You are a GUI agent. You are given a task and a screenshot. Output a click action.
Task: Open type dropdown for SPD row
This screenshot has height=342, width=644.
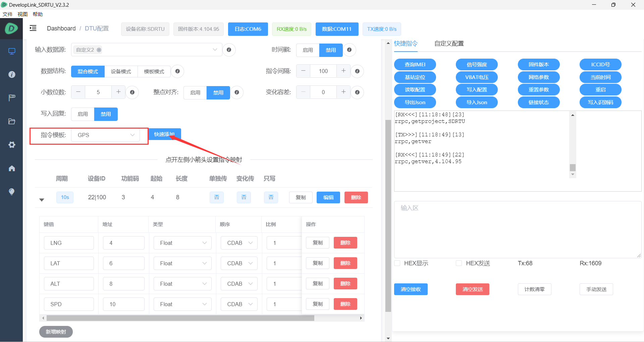[x=182, y=304]
